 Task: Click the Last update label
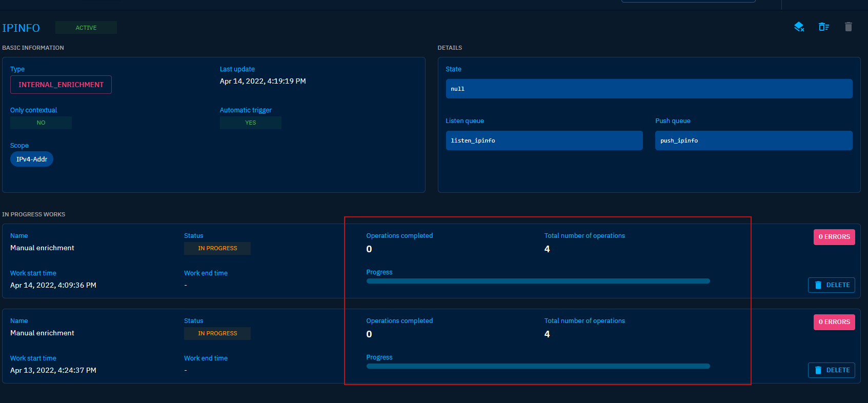click(237, 69)
